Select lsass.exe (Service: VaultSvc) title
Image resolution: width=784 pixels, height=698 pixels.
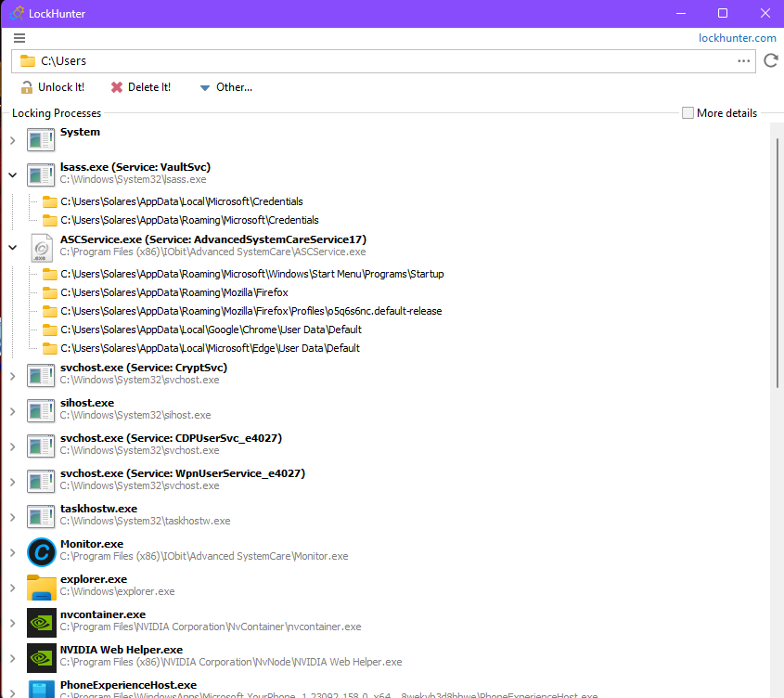(135, 167)
